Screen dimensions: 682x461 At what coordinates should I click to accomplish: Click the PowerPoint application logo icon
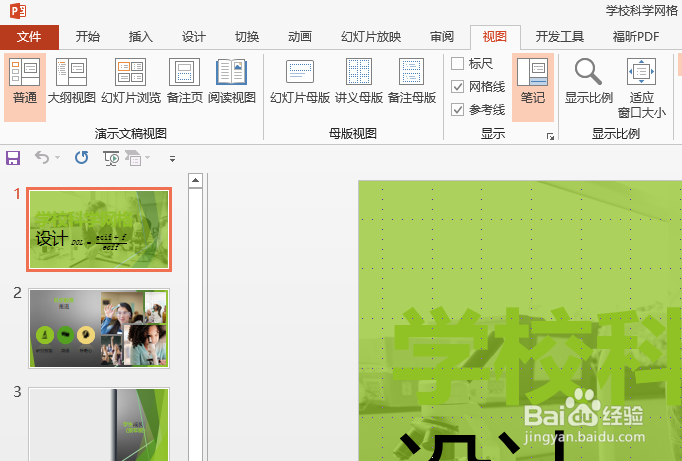pos(18,10)
